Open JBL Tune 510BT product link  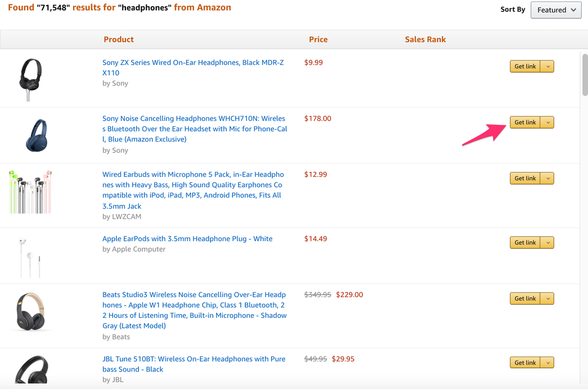[194, 364]
